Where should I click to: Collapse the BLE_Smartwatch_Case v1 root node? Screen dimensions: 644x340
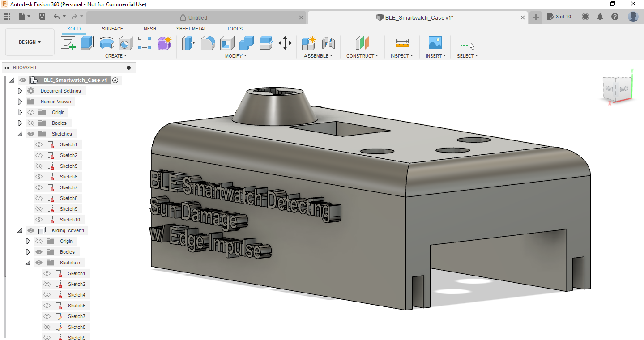12,80
